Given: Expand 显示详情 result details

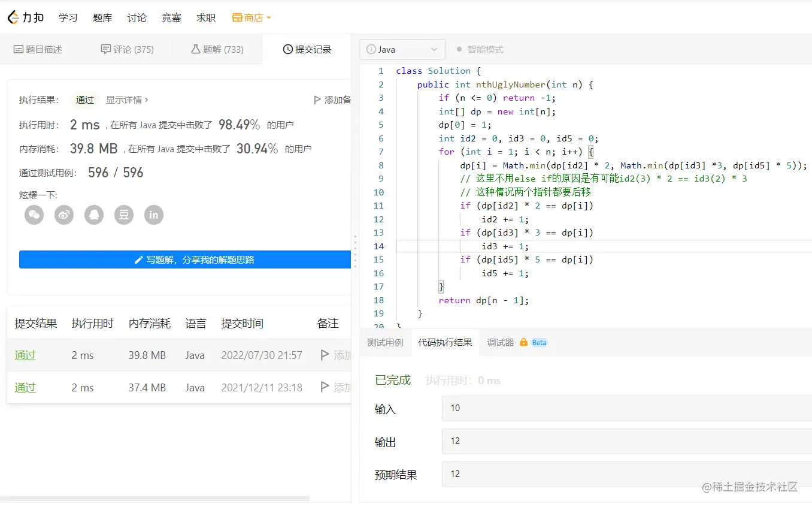Looking at the screenshot, I should coord(127,100).
